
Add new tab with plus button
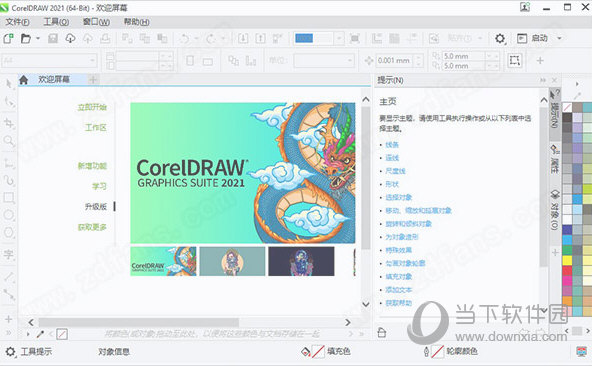click(x=93, y=80)
